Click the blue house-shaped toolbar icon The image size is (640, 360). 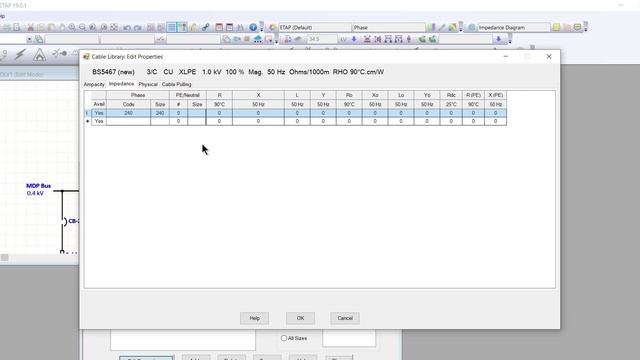[258, 39]
